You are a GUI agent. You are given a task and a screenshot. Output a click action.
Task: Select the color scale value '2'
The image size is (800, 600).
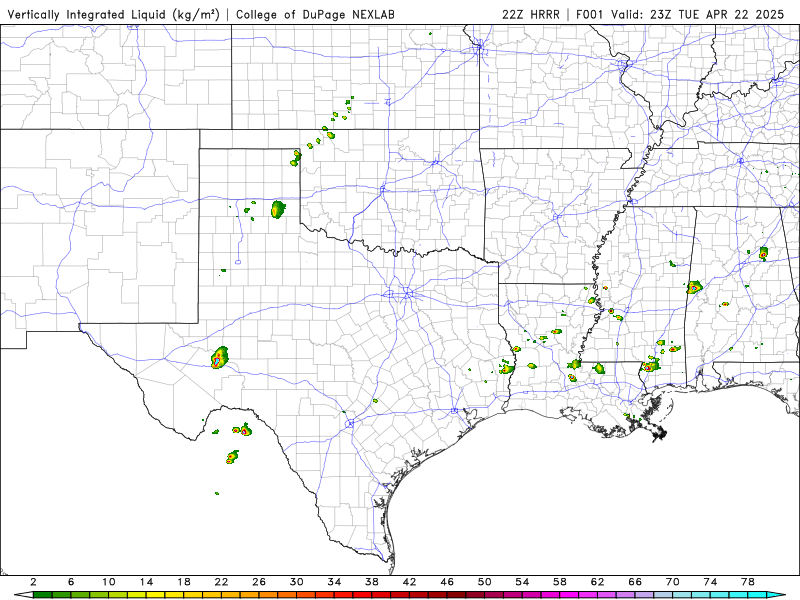click(x=34, y=582)
